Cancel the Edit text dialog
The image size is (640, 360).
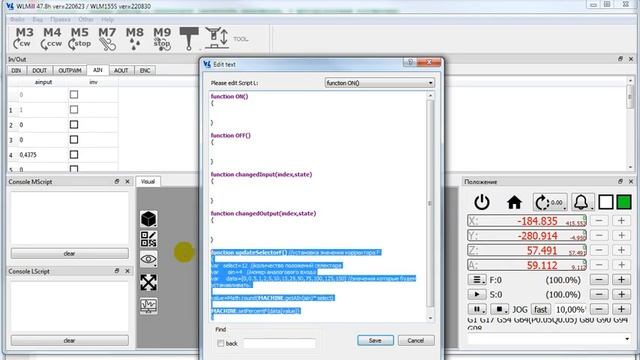(x=416, y=340)
